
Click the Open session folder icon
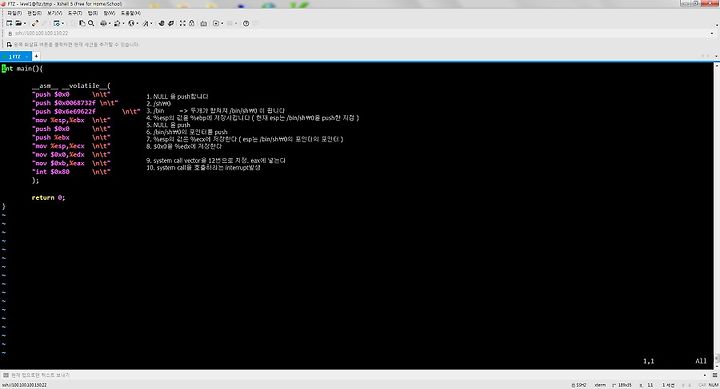click(18, 23)
